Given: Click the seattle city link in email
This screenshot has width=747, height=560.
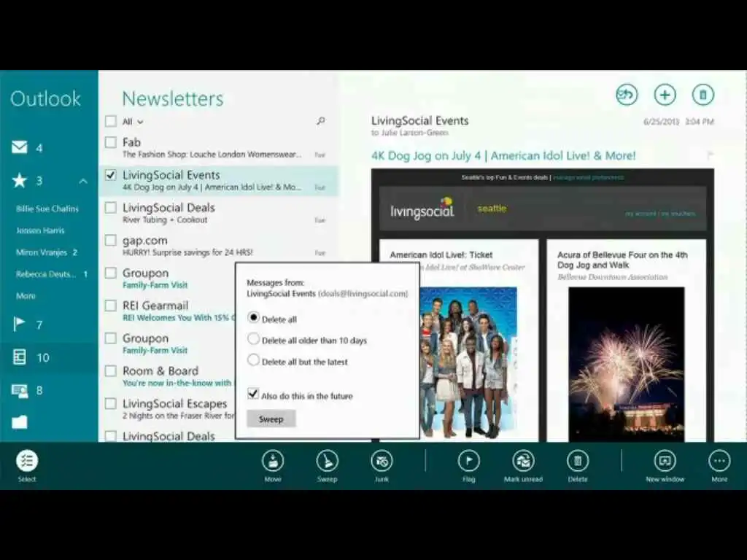Looking at the screenshot, I should (492, 208).
